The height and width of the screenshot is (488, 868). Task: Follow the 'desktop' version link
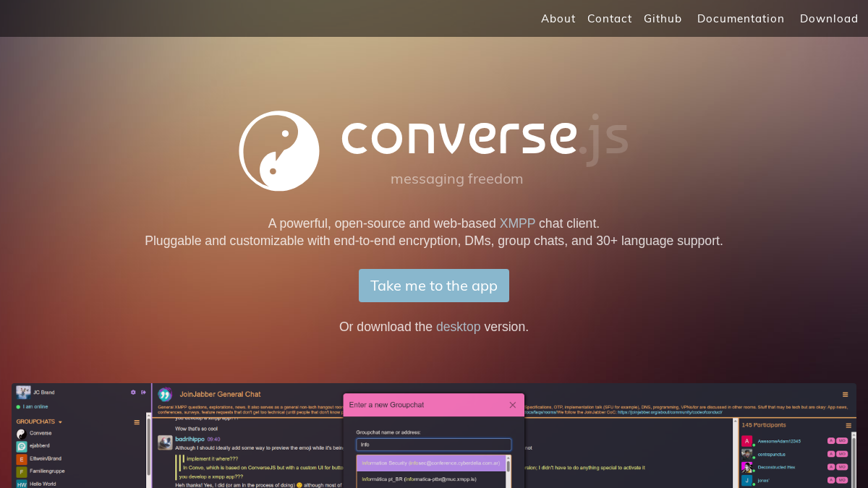click(x=458, y=327)
